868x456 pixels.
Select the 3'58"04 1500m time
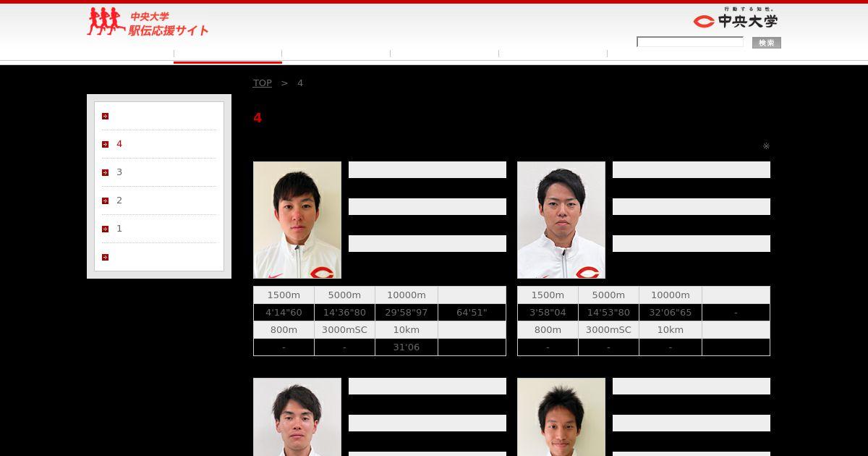(x=548, y=313)
